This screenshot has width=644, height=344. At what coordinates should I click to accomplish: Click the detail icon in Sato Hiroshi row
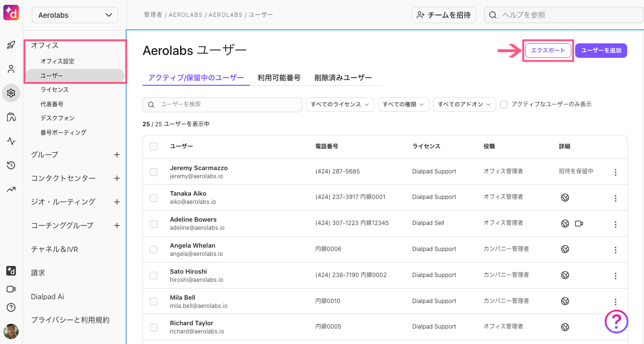pos(565,275)
